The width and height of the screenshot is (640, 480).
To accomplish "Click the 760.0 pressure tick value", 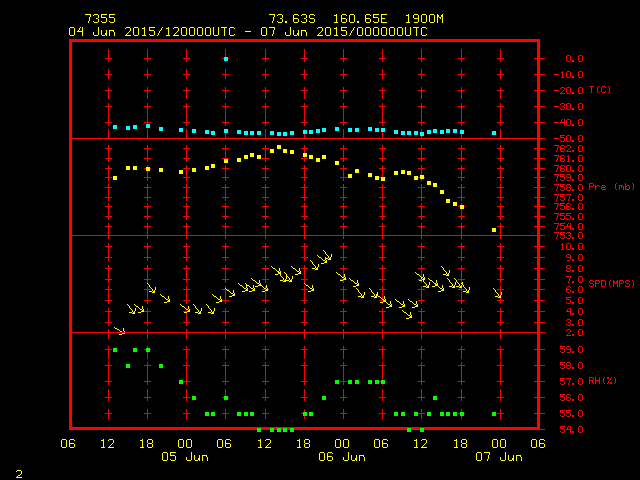I will 569,168.
